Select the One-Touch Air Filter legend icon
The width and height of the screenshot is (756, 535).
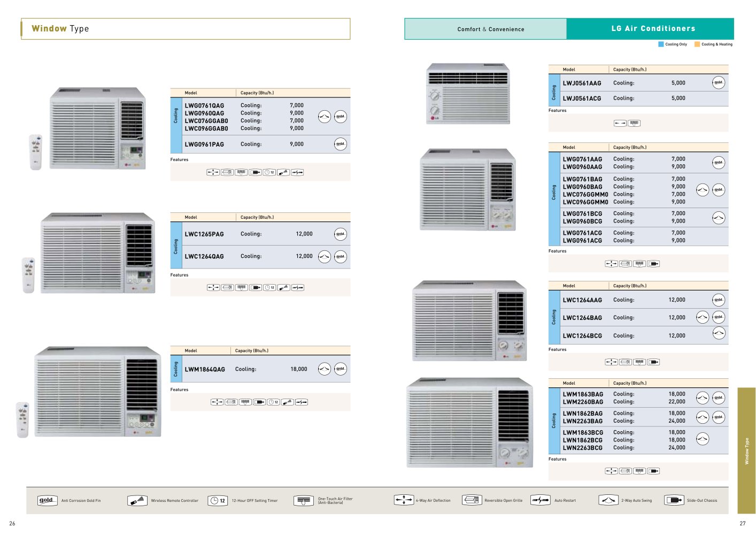pos(304,501)
